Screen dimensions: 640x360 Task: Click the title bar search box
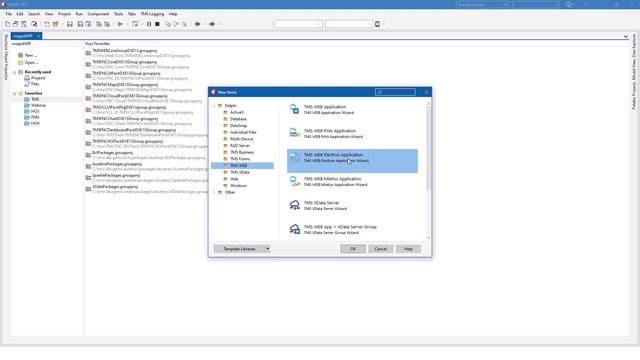click(536, 4)
